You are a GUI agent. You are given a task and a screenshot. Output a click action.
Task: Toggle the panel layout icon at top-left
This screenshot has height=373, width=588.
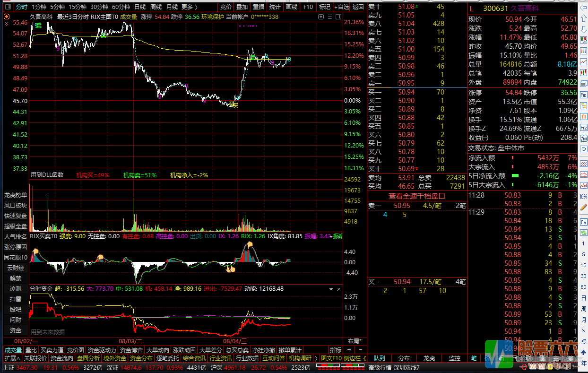[x=8, y=7]
